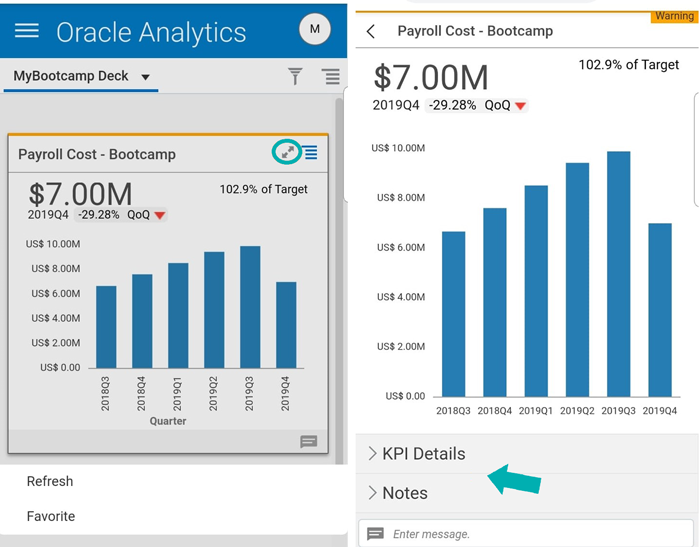Open the filter funnel icon
Screen dimensions: 700x547
click(x=295, y=76)
